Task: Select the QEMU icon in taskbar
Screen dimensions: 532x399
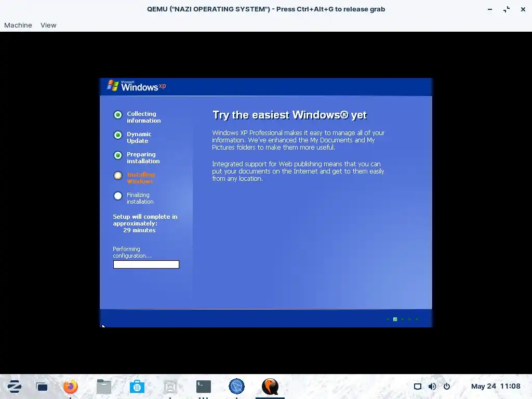Action: (270, 387)
